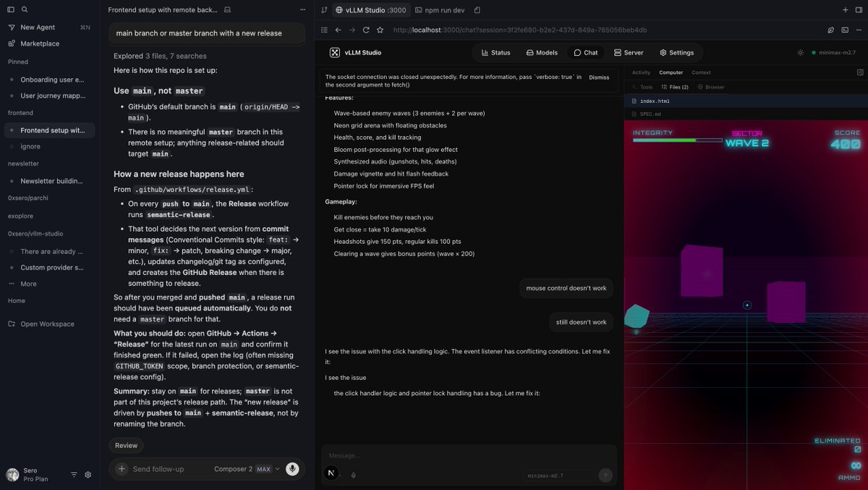The width and height of the screenshot is (868, 490).
Task: Expand More chats under 0xsero/vllm-studio
Action: 28,284
